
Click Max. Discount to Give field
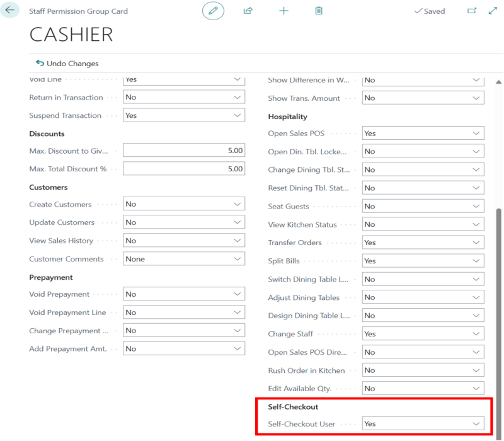[183, 151]
